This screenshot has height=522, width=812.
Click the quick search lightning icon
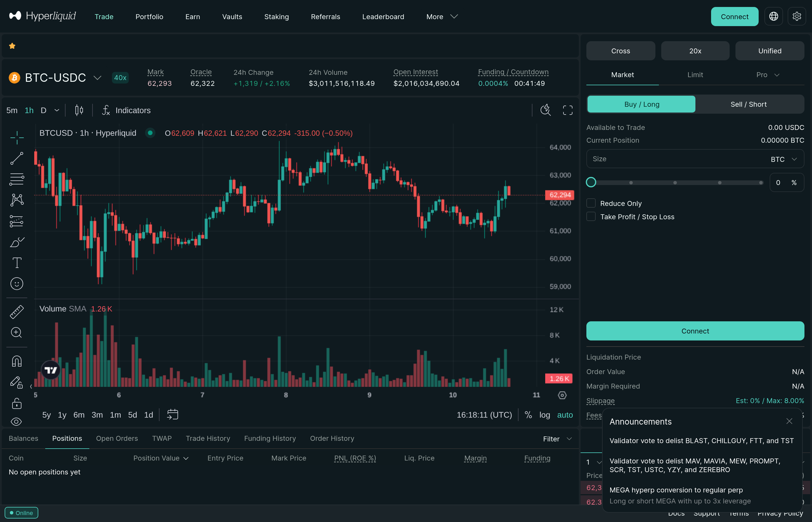point(545,110)
